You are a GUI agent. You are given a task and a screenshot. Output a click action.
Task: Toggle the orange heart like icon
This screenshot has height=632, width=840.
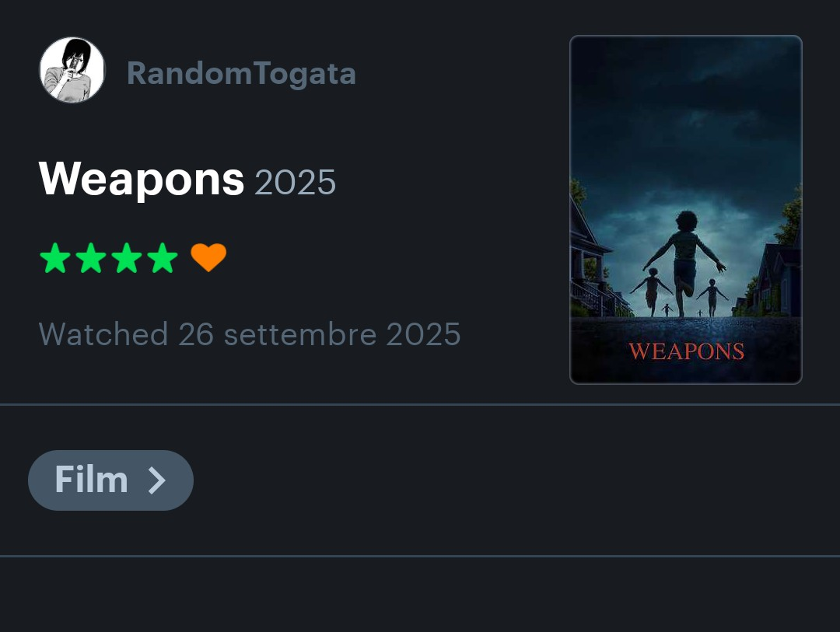tap(208, 257)
